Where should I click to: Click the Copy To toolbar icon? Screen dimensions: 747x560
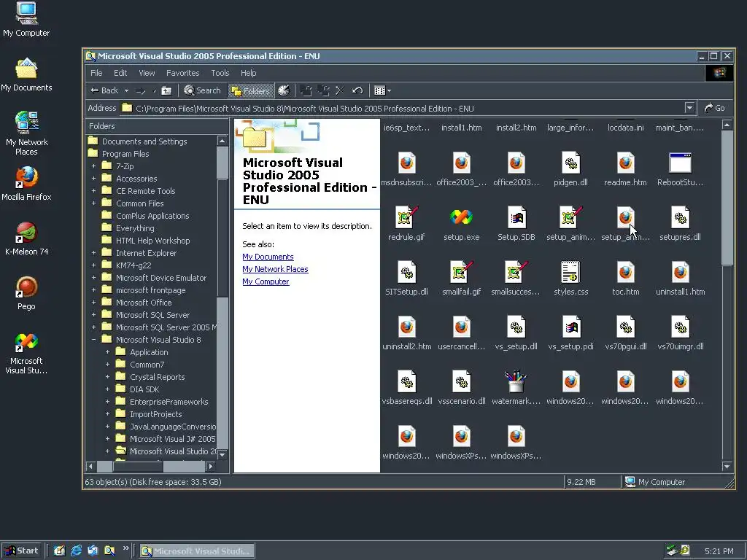[323, 90]
